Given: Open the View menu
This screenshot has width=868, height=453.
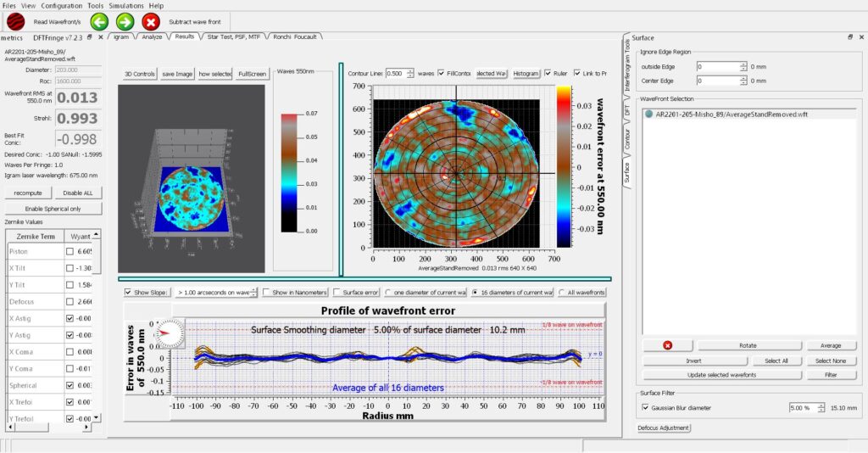Looking at the screenshot, I should (x=28, y=6).
